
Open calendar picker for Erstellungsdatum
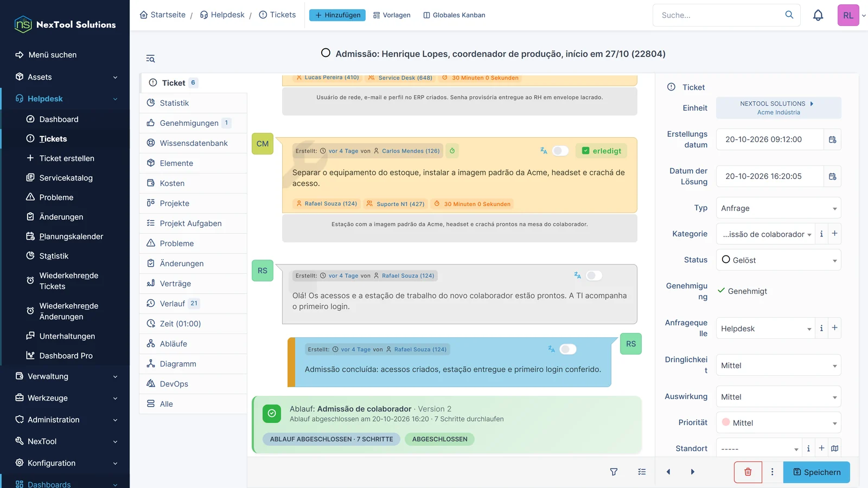click(x=833, y=139)
